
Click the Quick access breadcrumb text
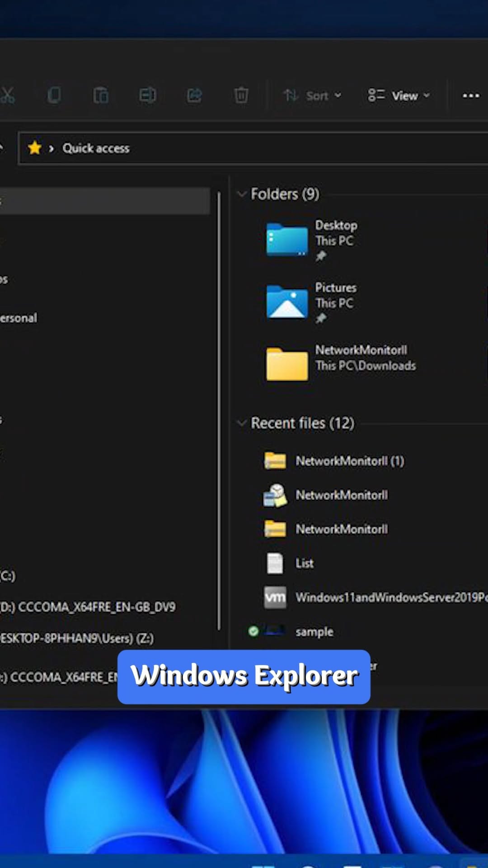(x=96, y=148)
